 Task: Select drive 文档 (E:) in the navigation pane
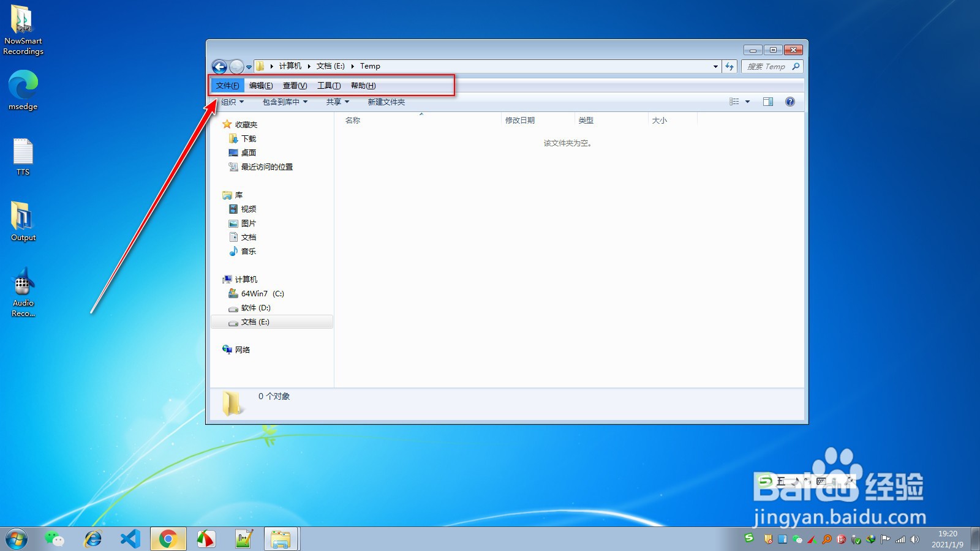[x=272, y=322]
